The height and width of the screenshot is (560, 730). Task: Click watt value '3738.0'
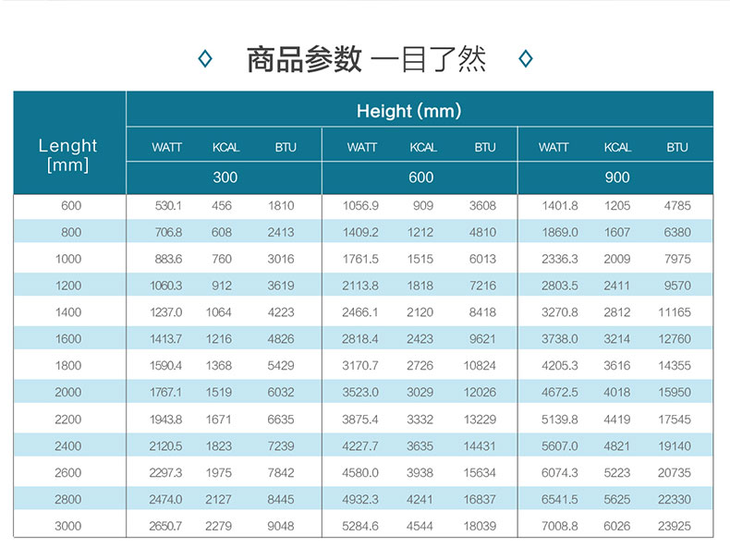click(560, 339)
